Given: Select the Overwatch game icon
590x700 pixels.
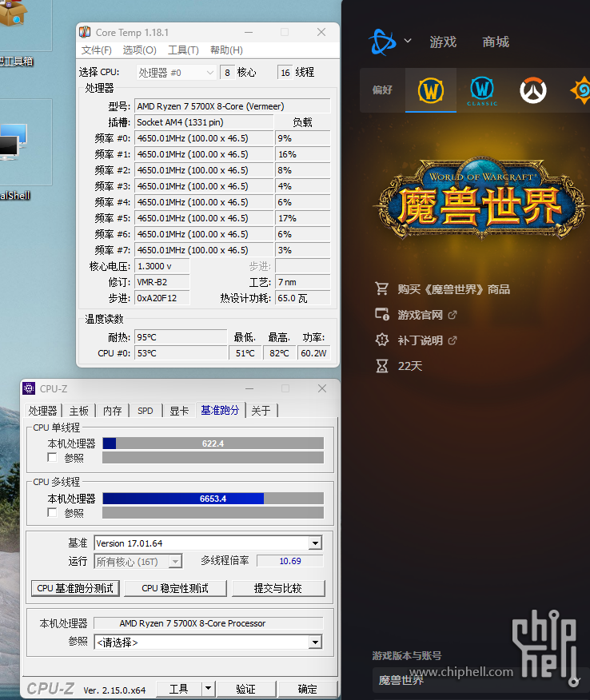Looking at the screenshot, I should tap(532, 90).
